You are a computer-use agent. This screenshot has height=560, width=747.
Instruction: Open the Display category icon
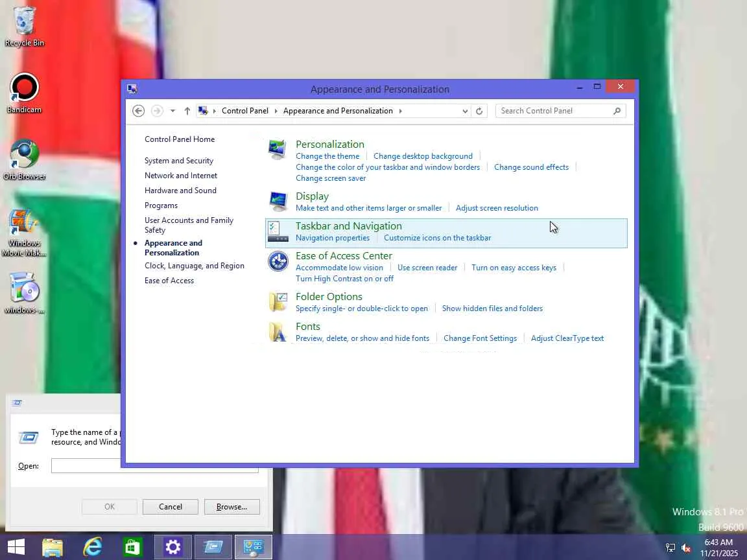pyautogui.click(x=278, y=202)
